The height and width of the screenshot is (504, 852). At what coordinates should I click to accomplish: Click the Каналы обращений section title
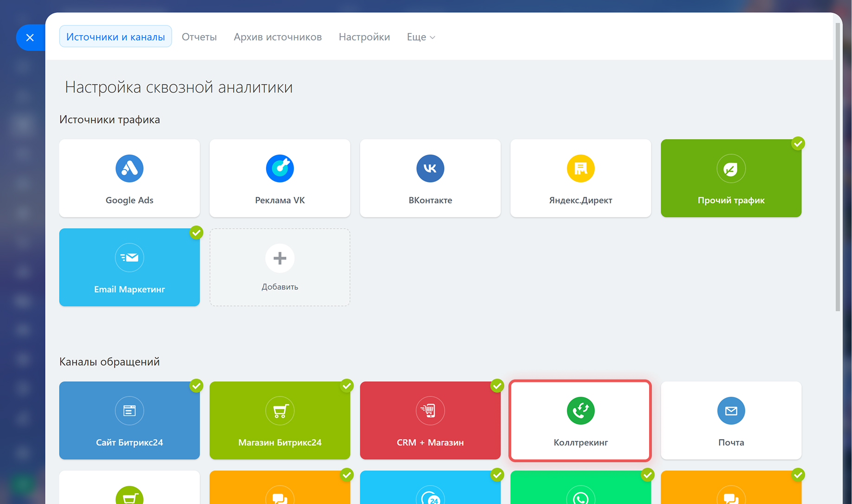(x=110, y=362)
